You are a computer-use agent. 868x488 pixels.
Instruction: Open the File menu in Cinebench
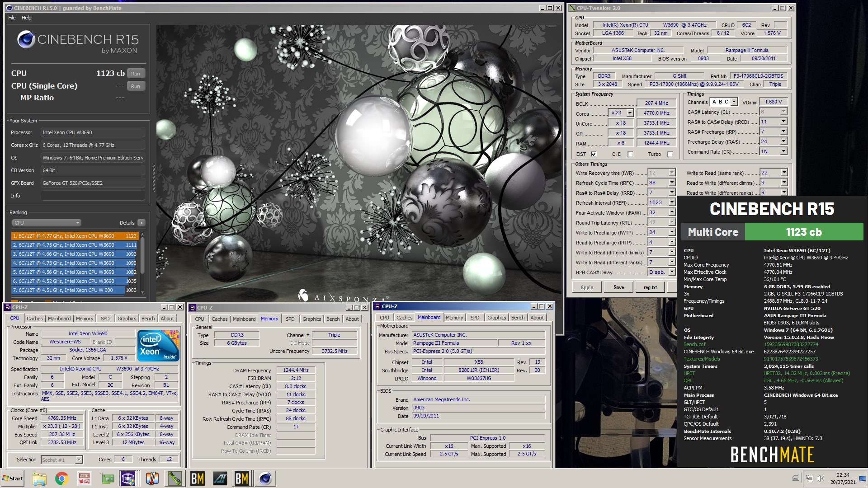[12, 18]
